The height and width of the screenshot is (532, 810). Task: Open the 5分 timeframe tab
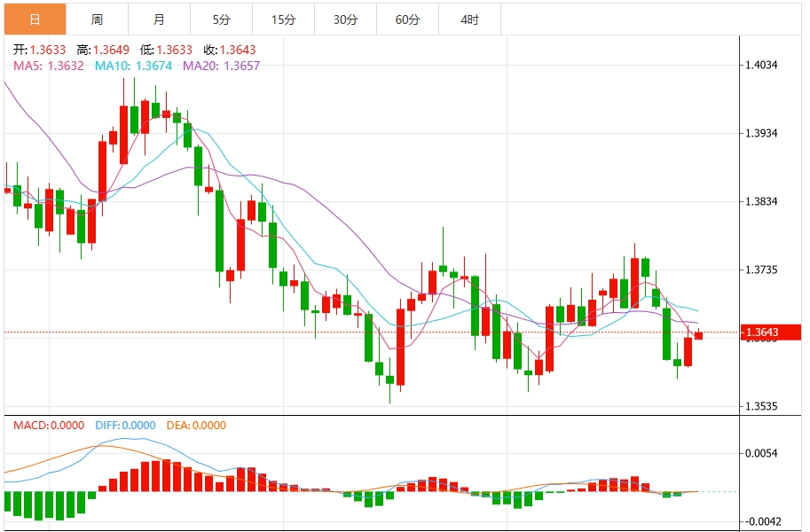click(221, 20)
